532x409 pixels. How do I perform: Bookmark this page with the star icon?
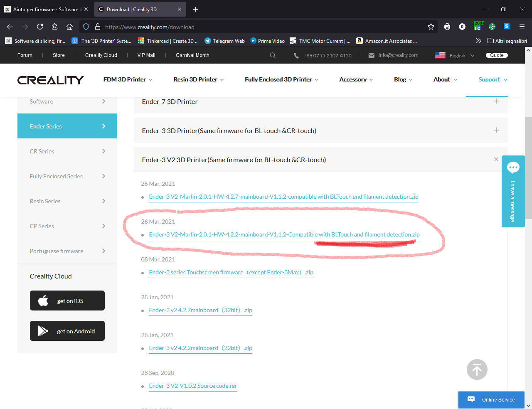(431, 27)
